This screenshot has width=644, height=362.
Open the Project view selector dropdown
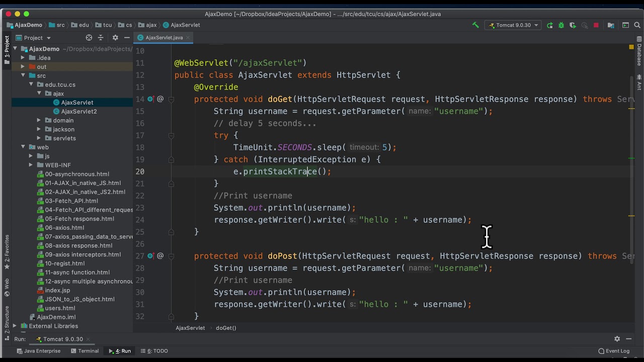pos(33,38)
